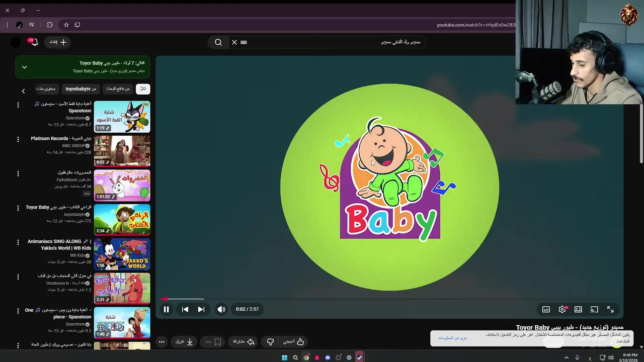
Task: Skip to the next video
Action: [x=201, y=309]
